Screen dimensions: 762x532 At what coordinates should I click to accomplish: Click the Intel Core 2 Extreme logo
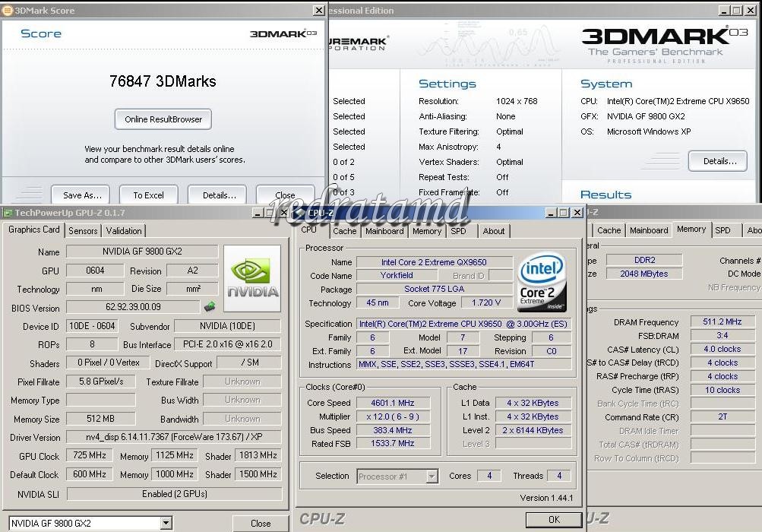(542, 280)
